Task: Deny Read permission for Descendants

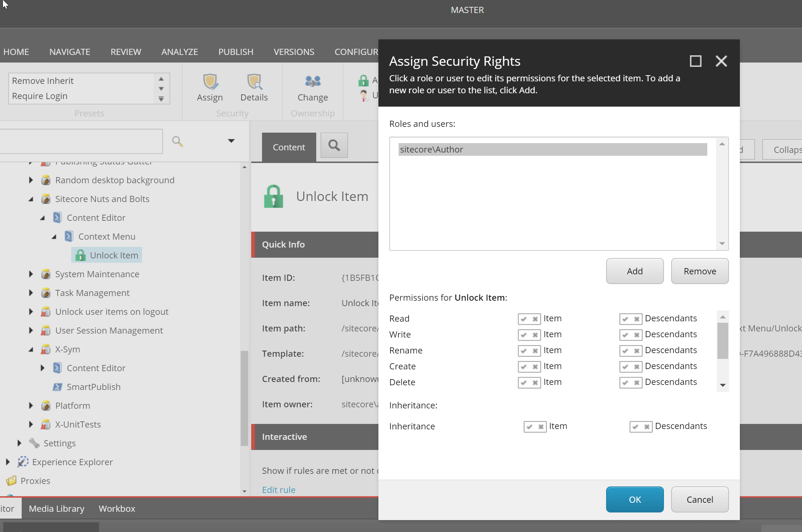Action: point(637,319)
